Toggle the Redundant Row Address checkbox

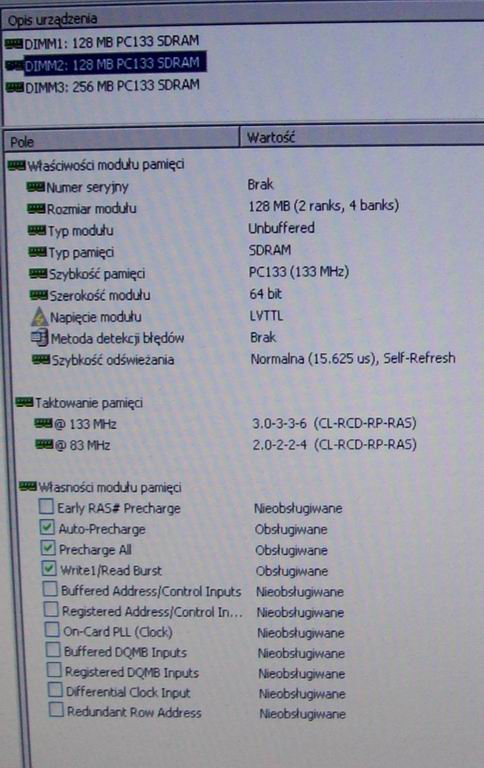56,710
